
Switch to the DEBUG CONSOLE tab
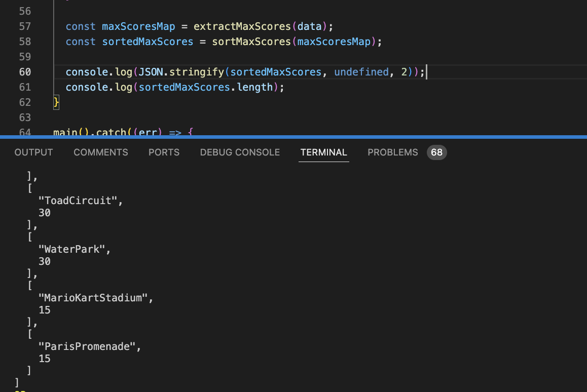240,152
